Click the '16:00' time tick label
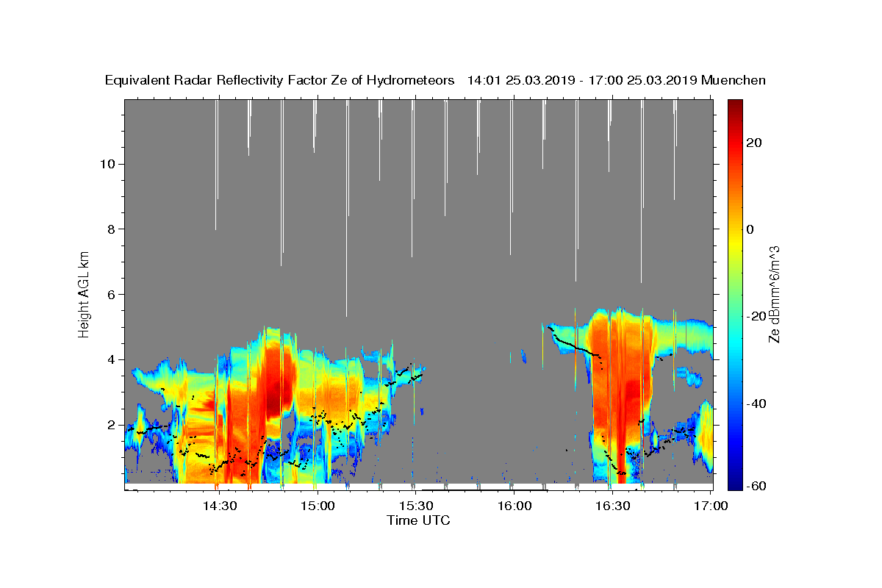 pos(514,506)
